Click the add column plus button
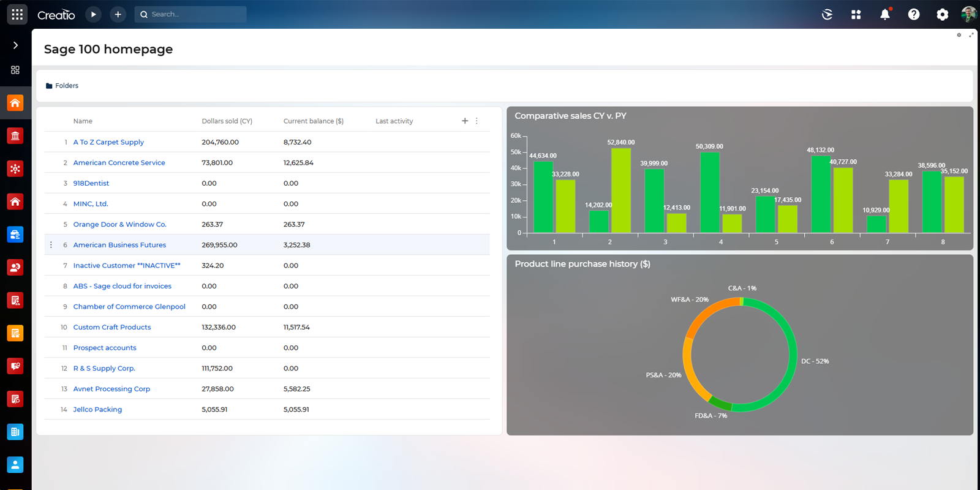 (x=465, y=121)
